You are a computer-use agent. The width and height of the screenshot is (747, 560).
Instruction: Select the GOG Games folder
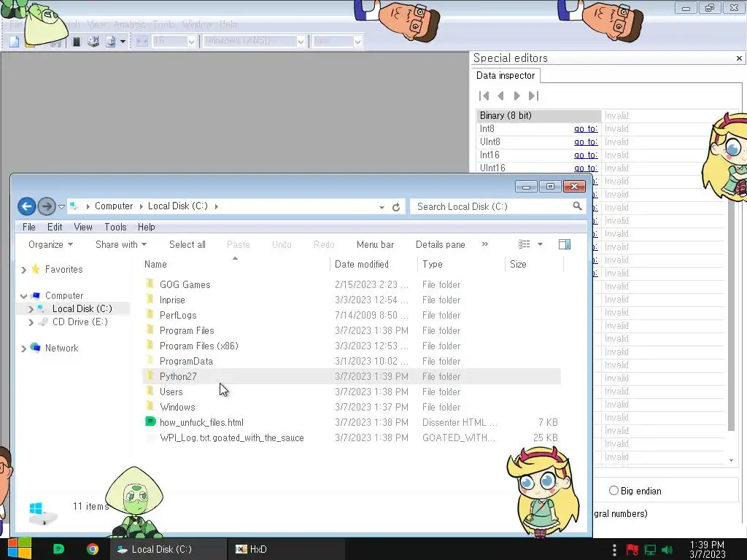[185, 285]
